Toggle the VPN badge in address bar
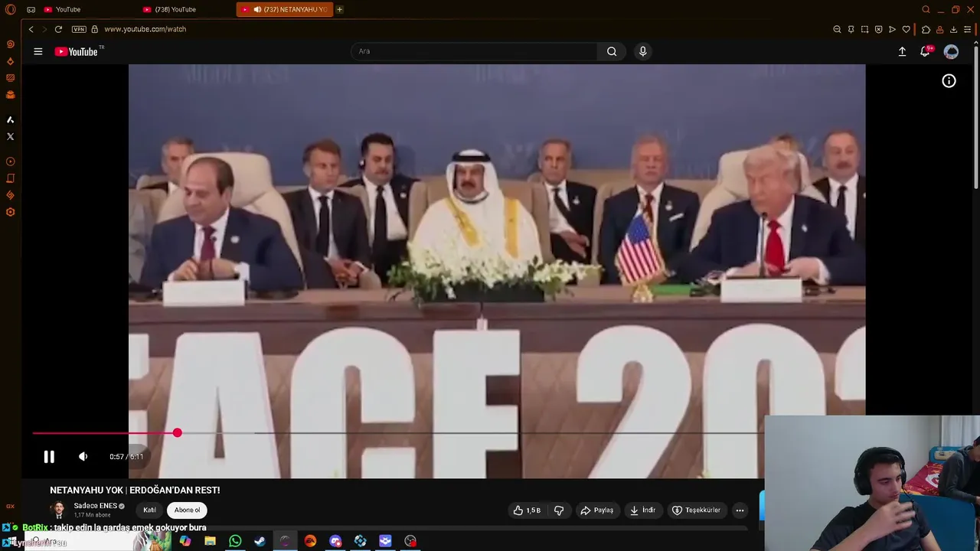The image size is (980, 551). click(x=79, y=29)
